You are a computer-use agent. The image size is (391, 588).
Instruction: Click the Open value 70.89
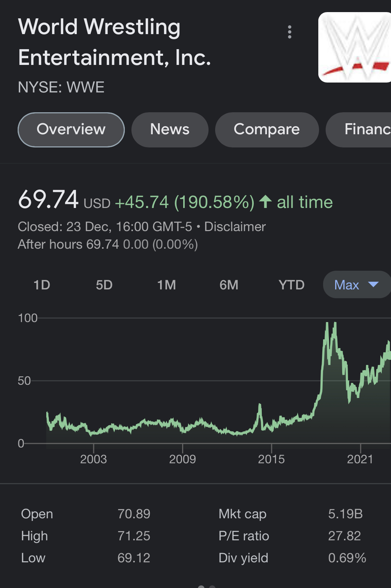click(x=134, y=514)
